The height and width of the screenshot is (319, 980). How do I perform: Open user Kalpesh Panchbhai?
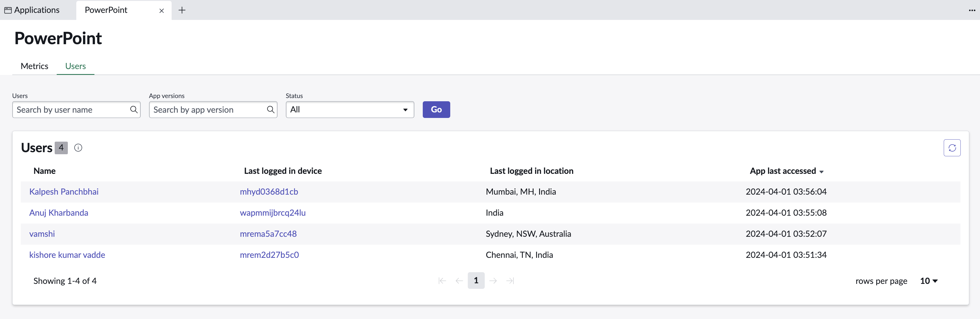click(64, 191)
